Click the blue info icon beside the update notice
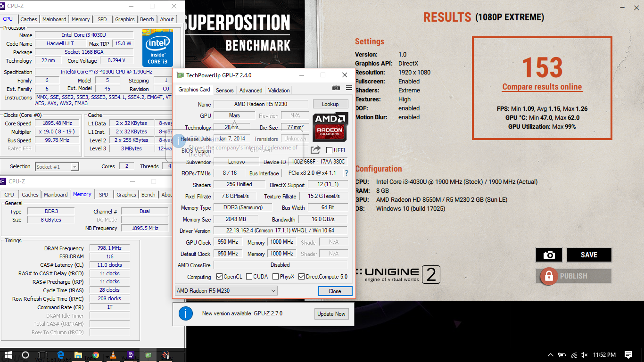 [186, 313]
